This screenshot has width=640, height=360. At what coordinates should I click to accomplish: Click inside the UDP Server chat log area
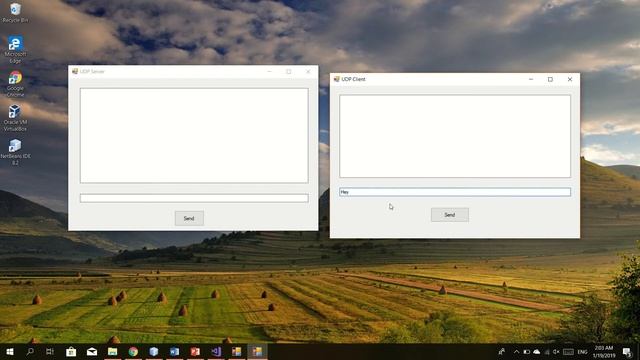pyautogui.click(x=194, y=136)
